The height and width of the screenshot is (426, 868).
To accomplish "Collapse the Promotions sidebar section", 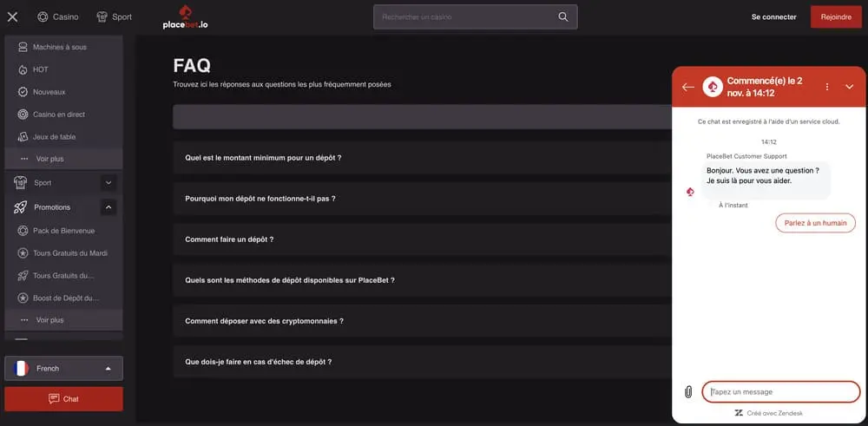I will [x=108, y=207].
